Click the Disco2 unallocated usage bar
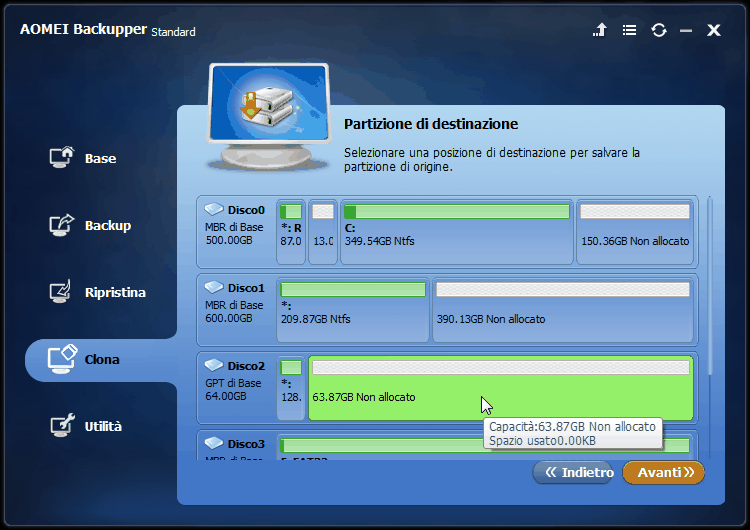The image size is (750, 530). pos(501,367)
